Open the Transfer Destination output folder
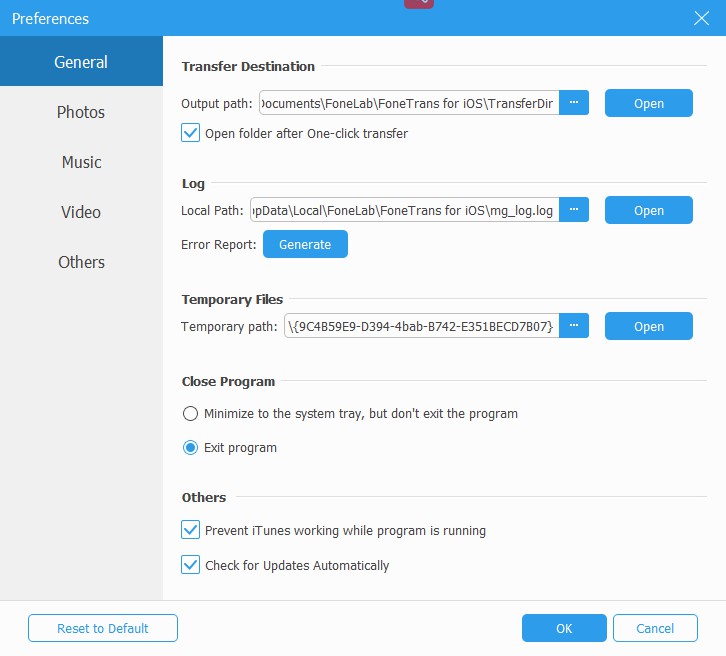 pyautogui.click(x=649, y=103)
